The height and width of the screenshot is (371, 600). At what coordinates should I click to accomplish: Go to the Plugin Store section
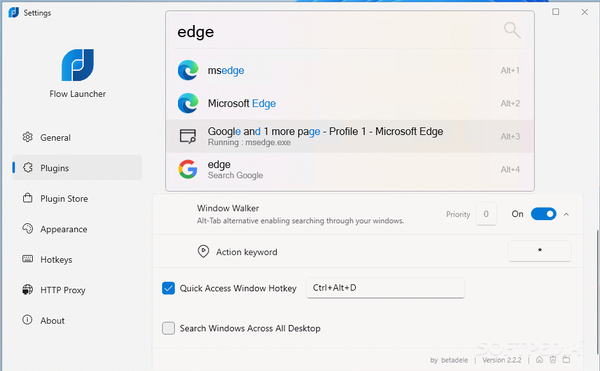[77, 198]
